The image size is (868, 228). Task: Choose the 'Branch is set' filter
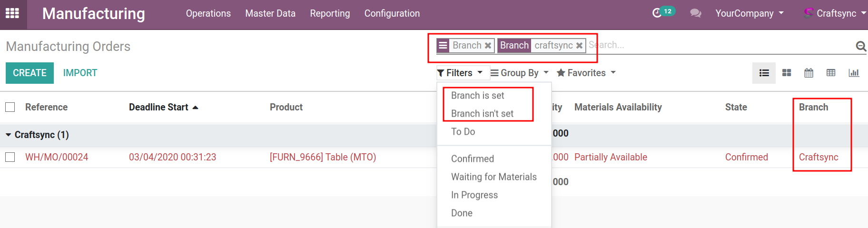click(x=477, y=96)
